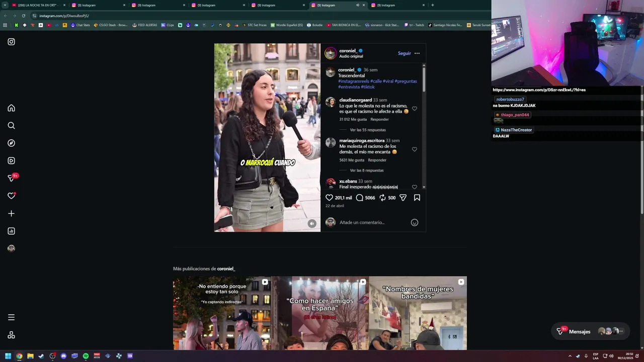Click the comments panel scrollbar

point(424,79)
